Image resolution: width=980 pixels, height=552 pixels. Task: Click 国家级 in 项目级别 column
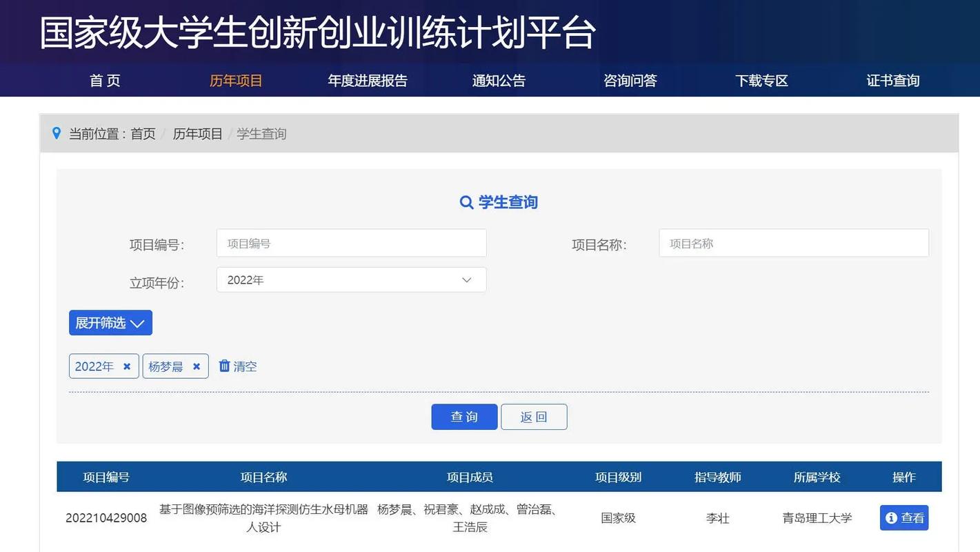click(x=618, y=518)
